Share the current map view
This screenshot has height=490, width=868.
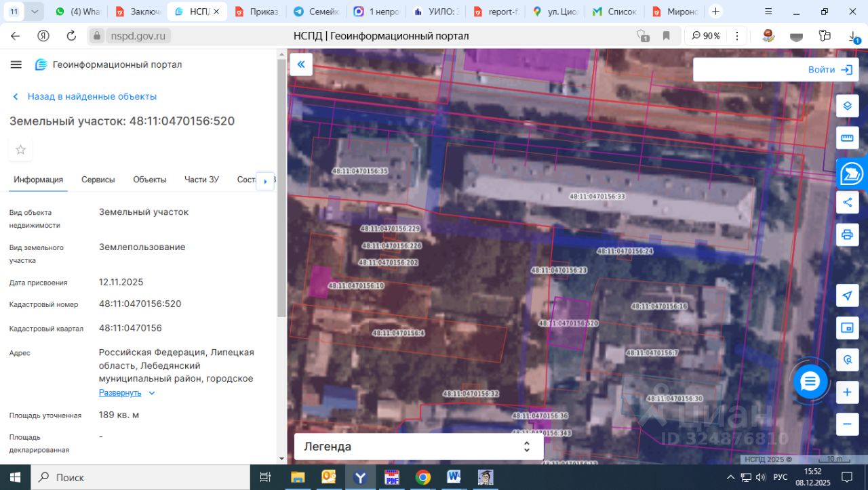click(x=847, y=202)
